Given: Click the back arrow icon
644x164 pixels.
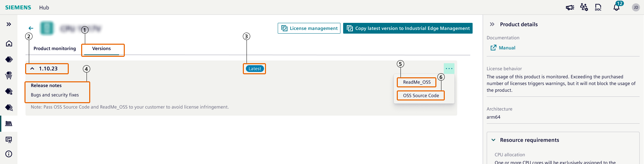Looking at the screenshot, I should coord(31,28).
